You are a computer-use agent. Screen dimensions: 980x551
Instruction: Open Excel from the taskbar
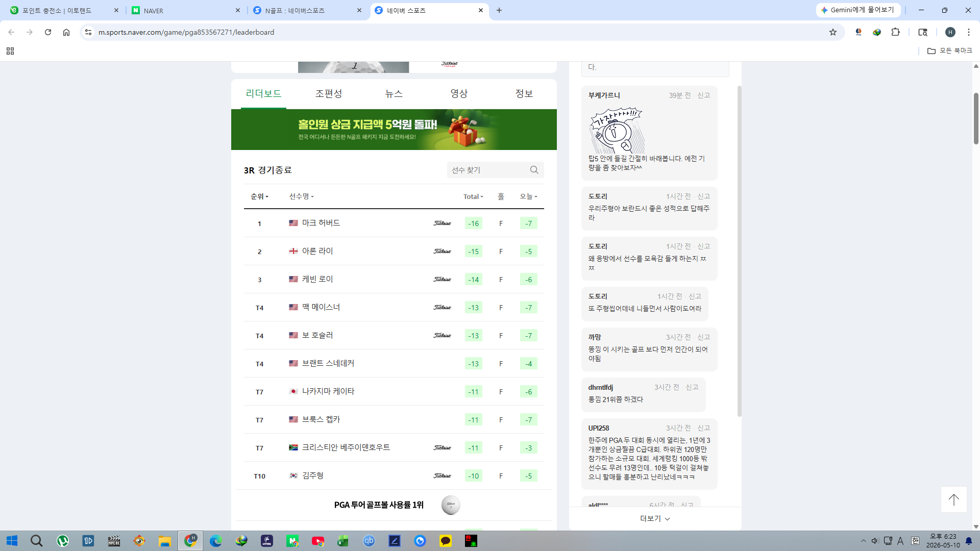coord(343,541)
